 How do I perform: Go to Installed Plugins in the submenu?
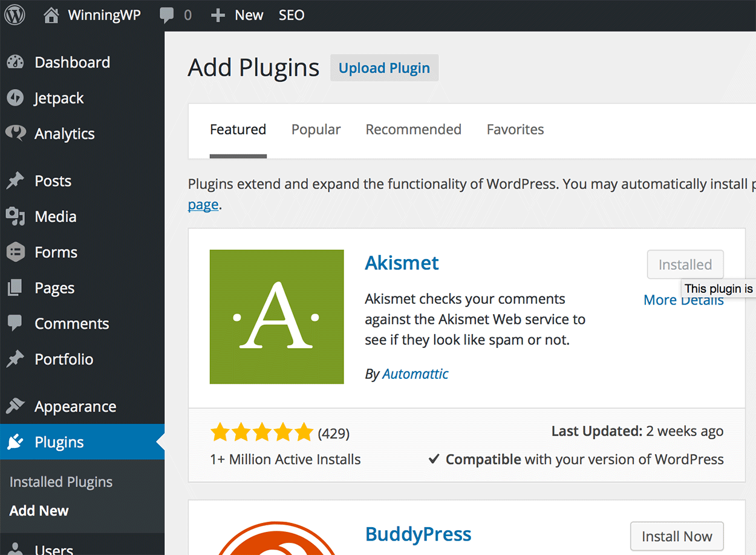(60, 481)
